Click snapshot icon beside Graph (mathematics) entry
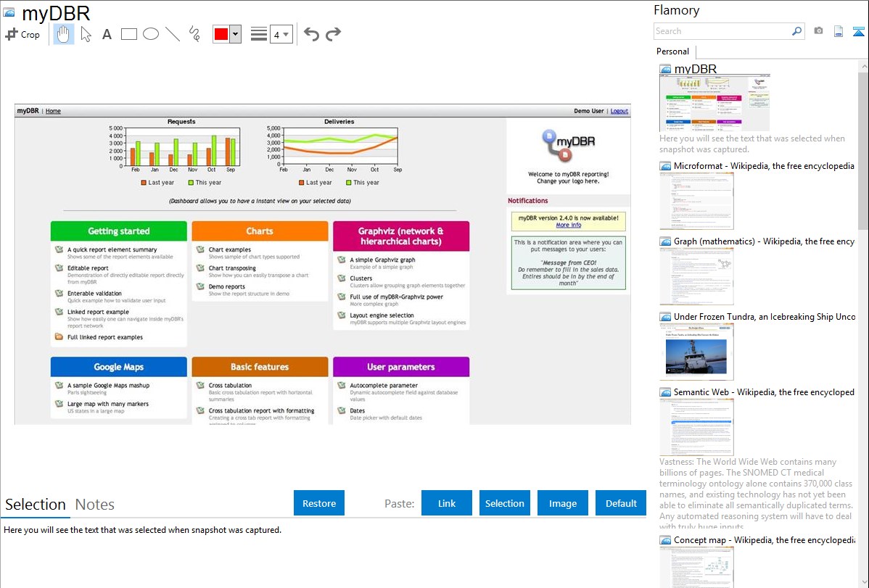869x588 pixels. 665,241
